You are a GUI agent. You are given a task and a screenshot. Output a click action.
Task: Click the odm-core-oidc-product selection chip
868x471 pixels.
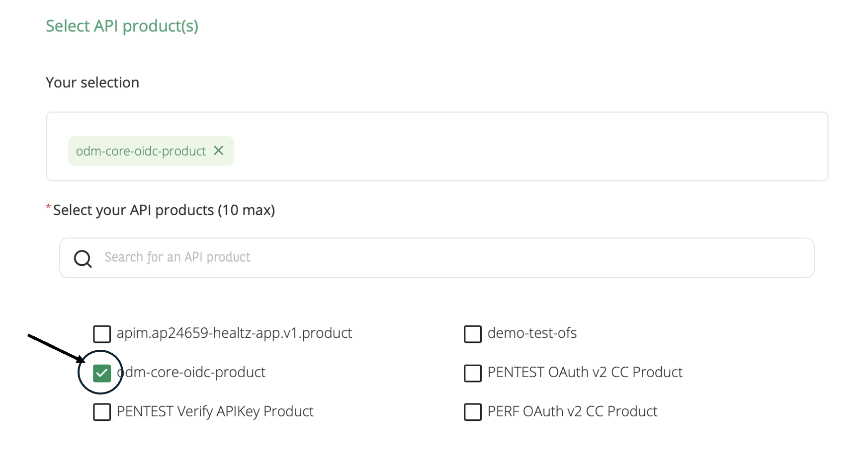[142, 151]
